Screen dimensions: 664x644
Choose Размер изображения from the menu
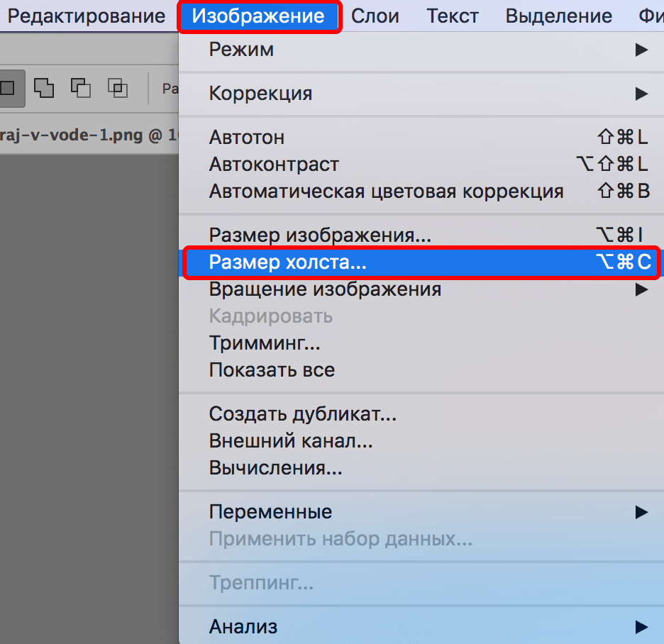(x=298, y=235)
